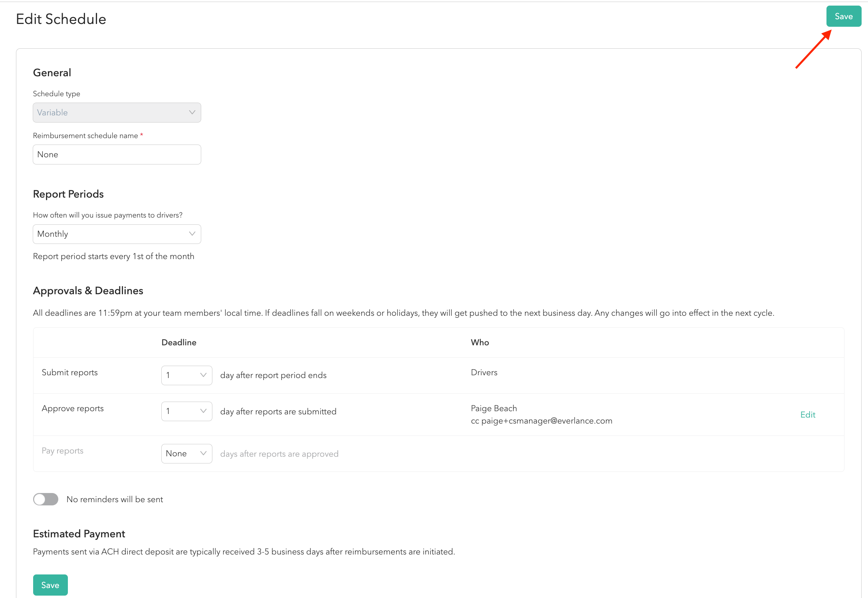This screenshot has width=868, height=598.
Task: Click the Who column header
Action: (x=480, y=343)
